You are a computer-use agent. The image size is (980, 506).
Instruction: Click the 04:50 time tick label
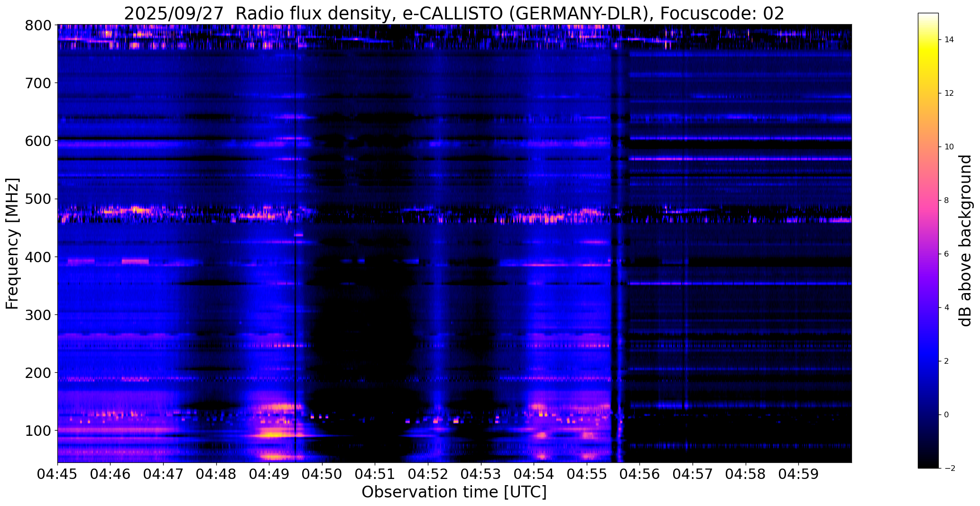(x=322, y=475)
